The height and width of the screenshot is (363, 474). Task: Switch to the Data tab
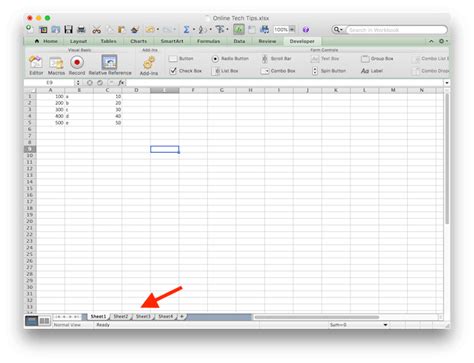pyautogui.click(x=239, y=41)
